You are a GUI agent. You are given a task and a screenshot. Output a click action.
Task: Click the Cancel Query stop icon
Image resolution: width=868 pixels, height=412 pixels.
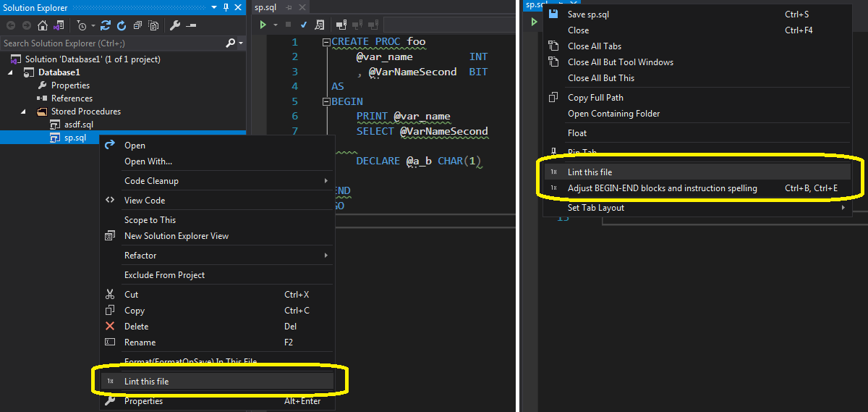(288, 25)
